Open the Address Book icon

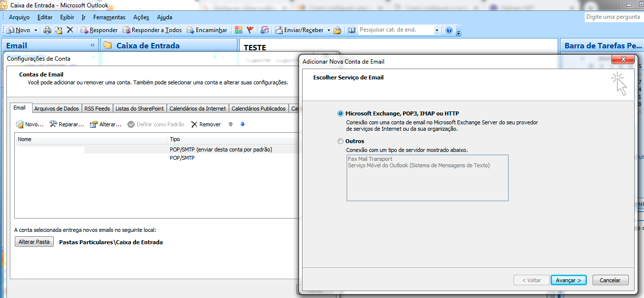click(x=351, y=30)
